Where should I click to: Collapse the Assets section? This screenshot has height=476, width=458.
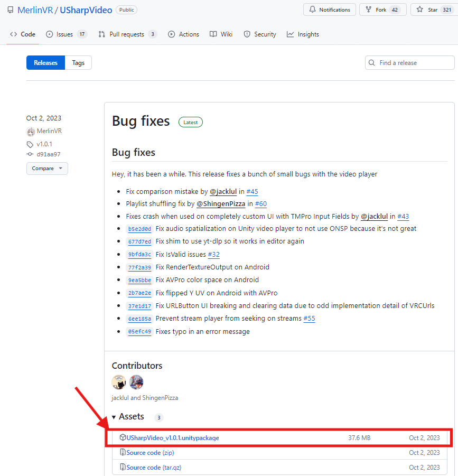(128, 417)
